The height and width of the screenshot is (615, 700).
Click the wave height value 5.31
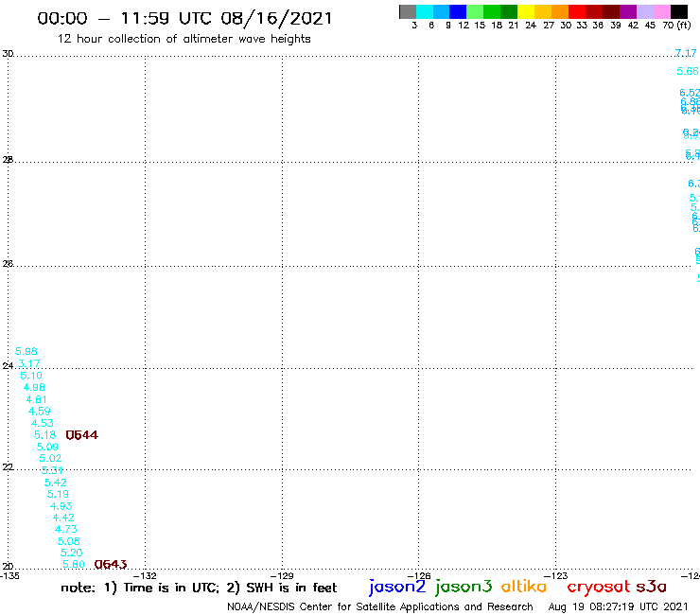[x=52, y=470]
